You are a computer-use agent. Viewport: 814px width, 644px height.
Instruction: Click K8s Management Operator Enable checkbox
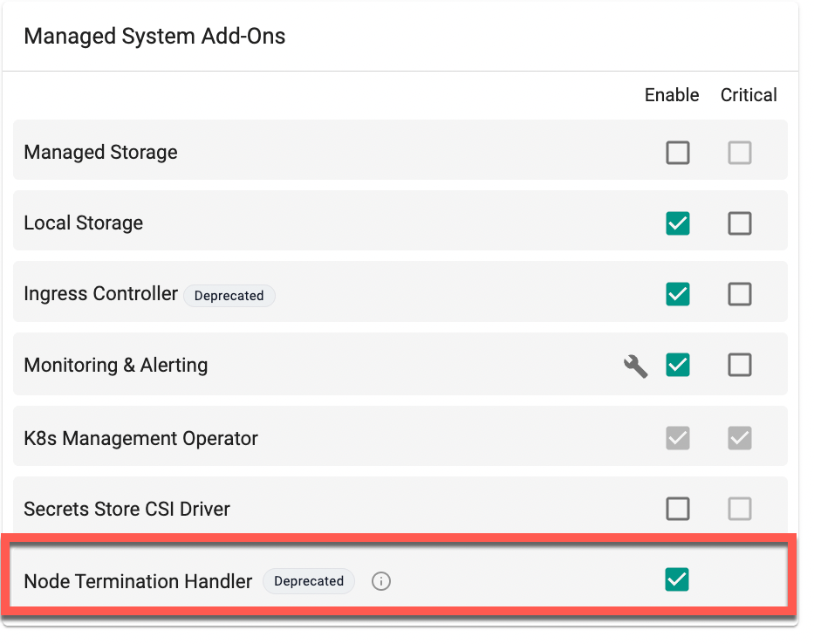click(677, 438)
